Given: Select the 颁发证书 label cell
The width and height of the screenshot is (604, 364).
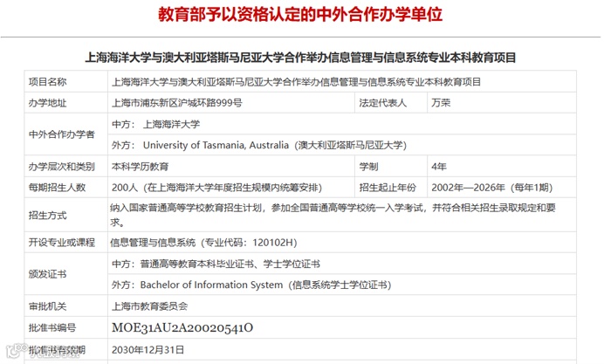Looking at the screenshot, I should pos(65,274).
